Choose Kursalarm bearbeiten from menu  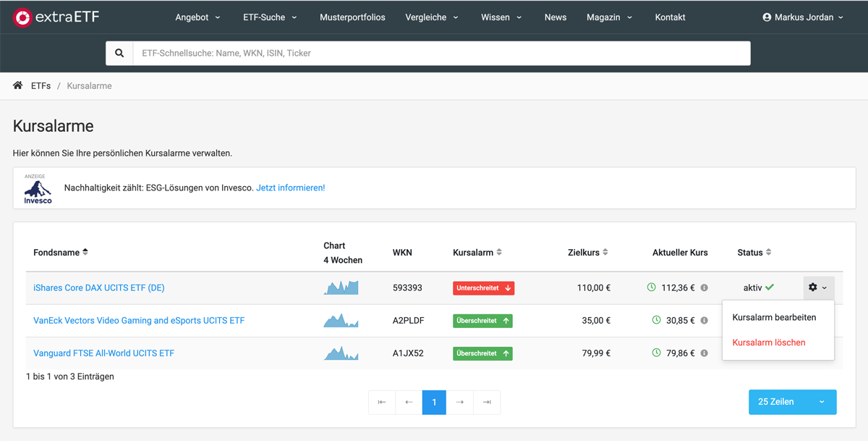(x=774, y=317)
